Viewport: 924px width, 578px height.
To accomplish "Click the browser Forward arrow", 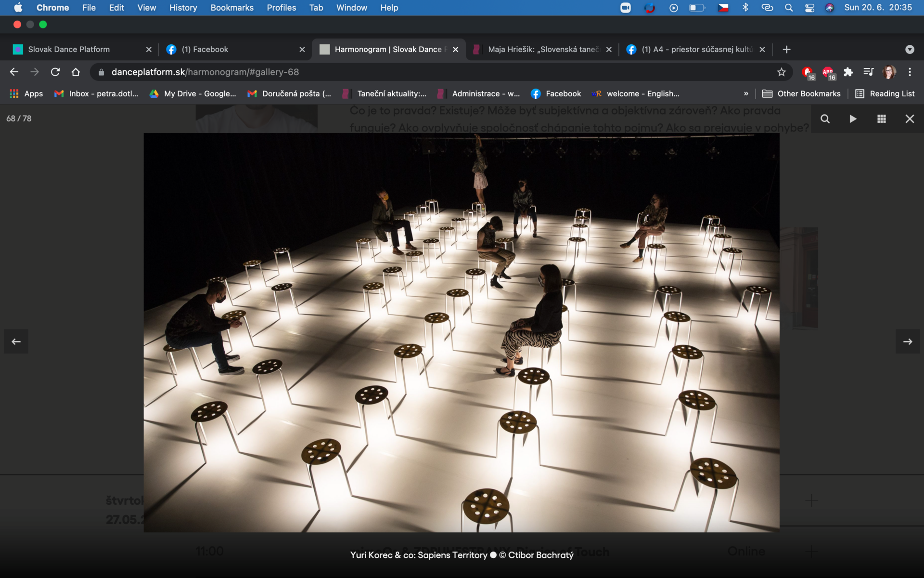I will coord(35,72).
